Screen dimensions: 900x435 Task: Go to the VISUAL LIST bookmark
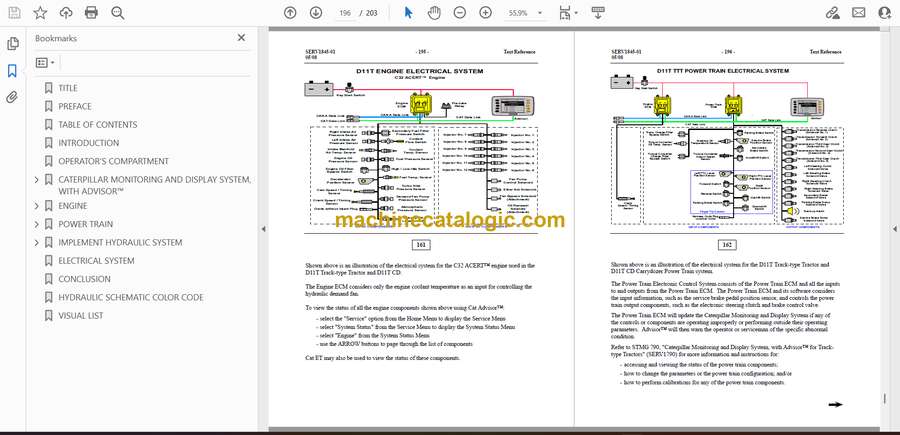click(80, 316)
